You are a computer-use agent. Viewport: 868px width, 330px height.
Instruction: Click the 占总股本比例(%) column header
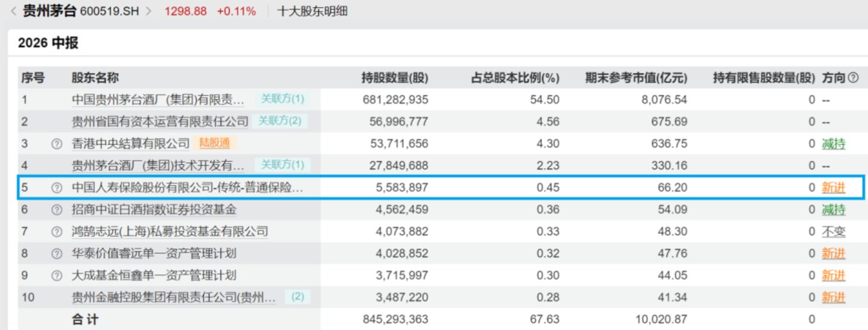(x=515, y=77)
